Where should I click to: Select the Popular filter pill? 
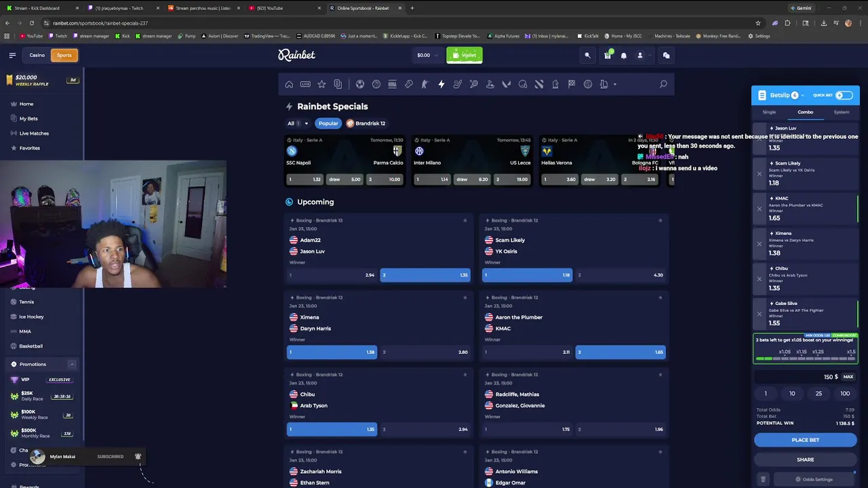point(328,123)
